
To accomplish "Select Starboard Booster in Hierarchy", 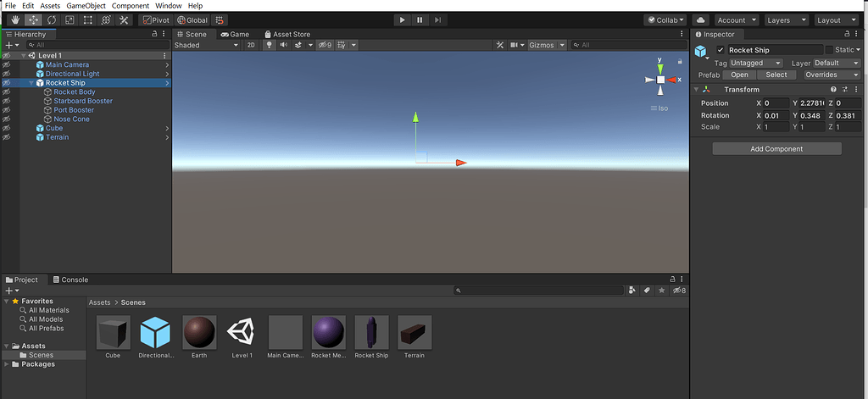I will pyautogui.click(x=83, y=102).
